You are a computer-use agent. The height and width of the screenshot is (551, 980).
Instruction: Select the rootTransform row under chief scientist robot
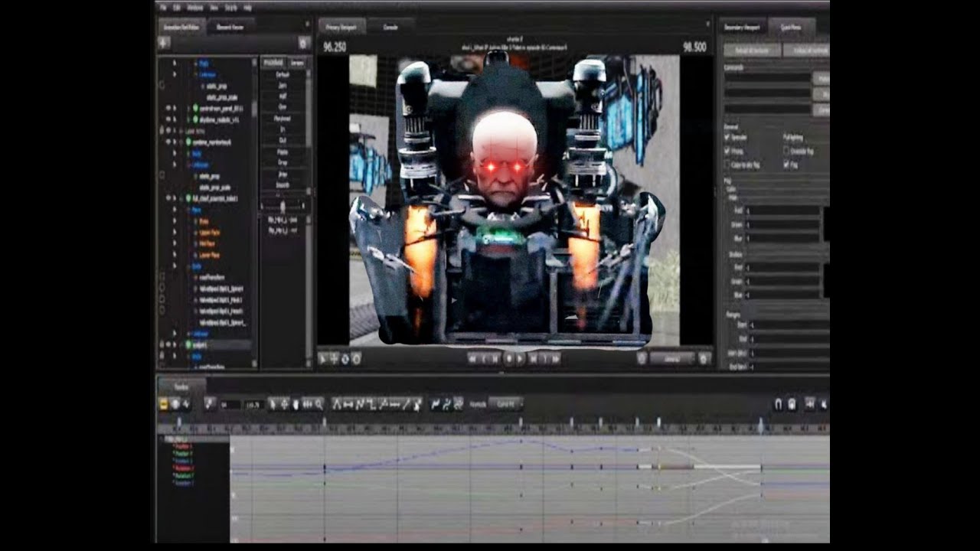coord(211,278)
